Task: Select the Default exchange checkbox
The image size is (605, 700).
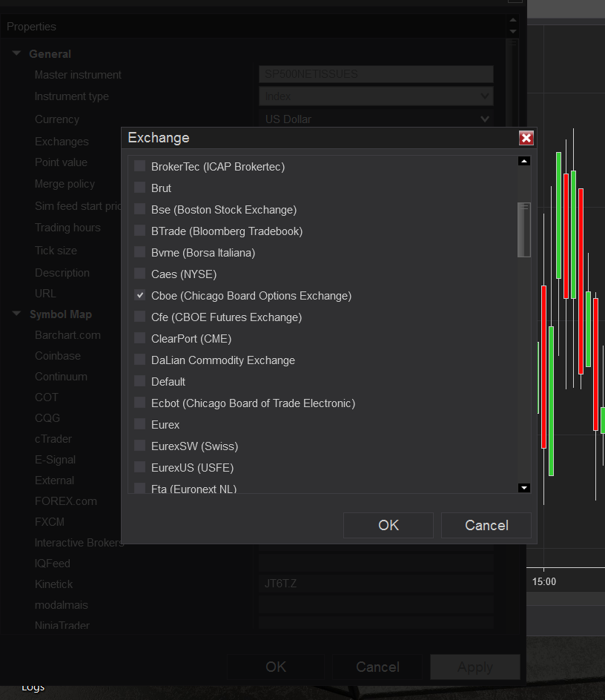Action: tap(139, 381)
